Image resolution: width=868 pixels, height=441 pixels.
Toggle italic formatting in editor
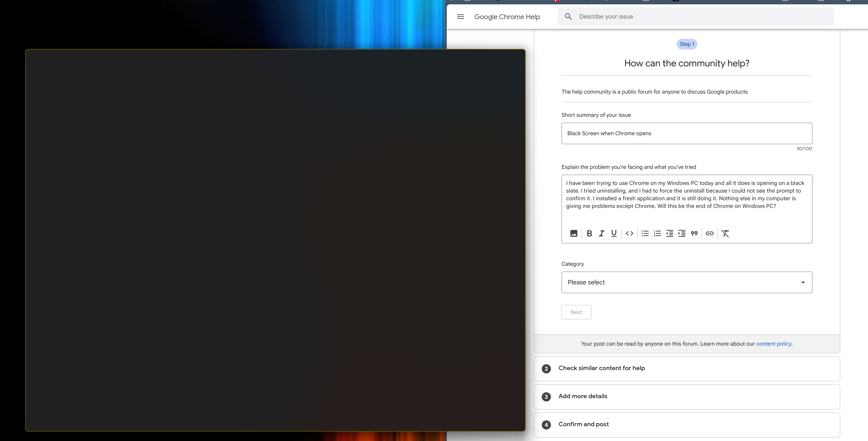point(601,233)
